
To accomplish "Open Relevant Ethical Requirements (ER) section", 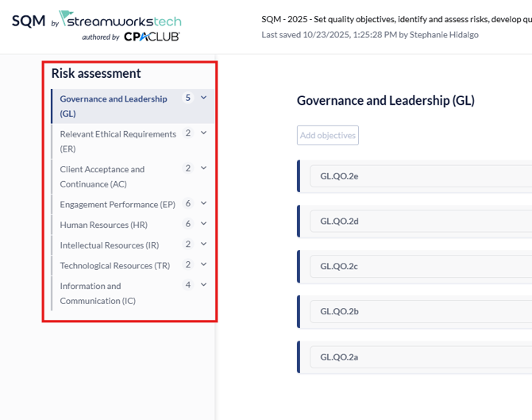I will tap(118, 141).
